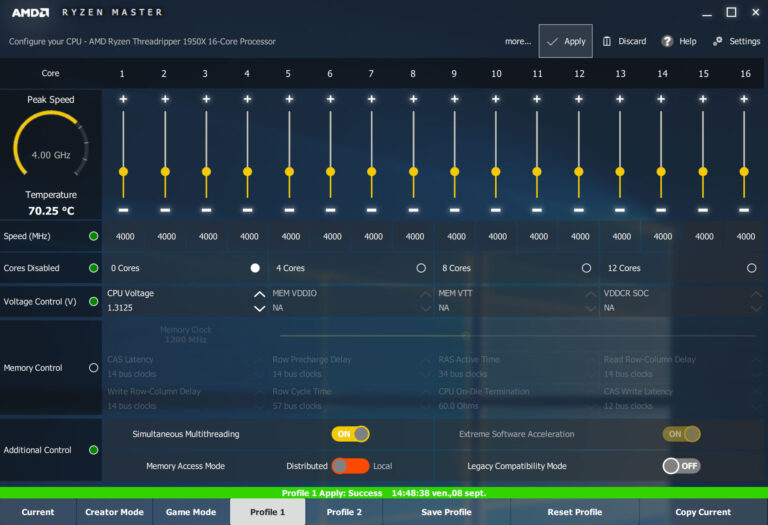
Task: Select the 8 Cores disabled radio option
Action: 586,268
